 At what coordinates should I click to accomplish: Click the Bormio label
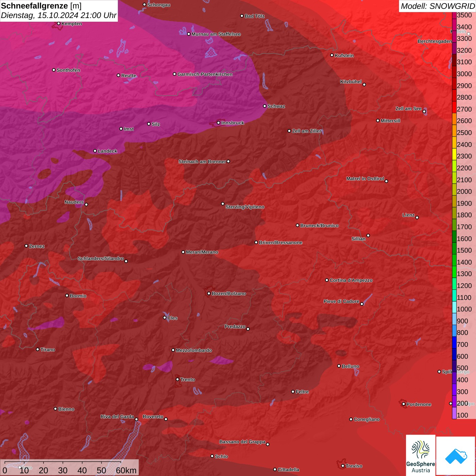pos(78,296)
